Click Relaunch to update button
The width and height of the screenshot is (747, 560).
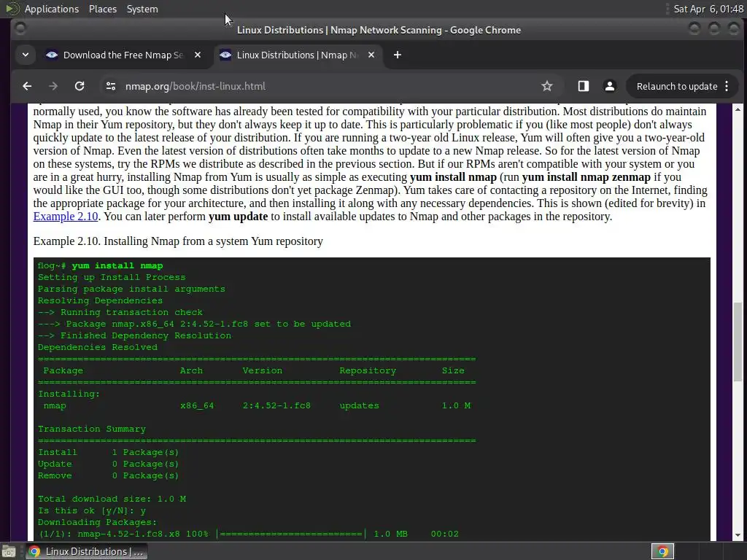[x=676, y=86]
